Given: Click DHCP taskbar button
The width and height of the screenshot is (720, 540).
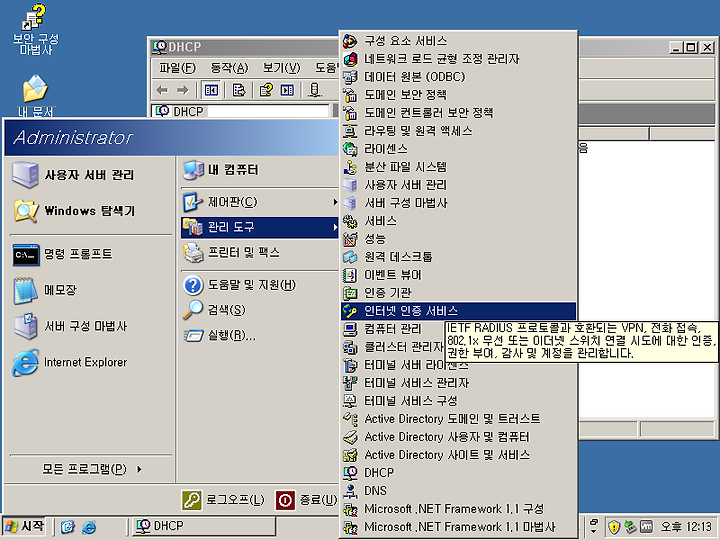Looking at the screenshot, I should pyautogui.click(x=205, y=526).
